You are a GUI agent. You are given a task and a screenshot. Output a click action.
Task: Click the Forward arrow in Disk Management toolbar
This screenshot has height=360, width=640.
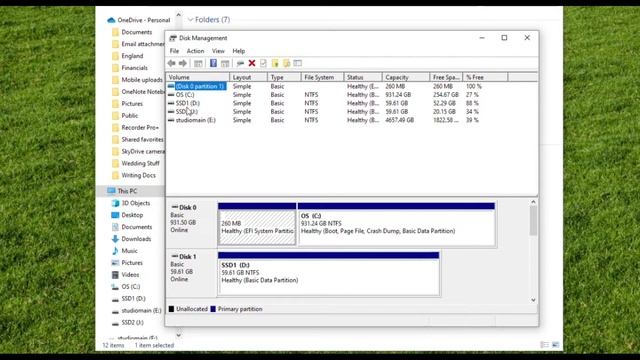coord(183,63)
